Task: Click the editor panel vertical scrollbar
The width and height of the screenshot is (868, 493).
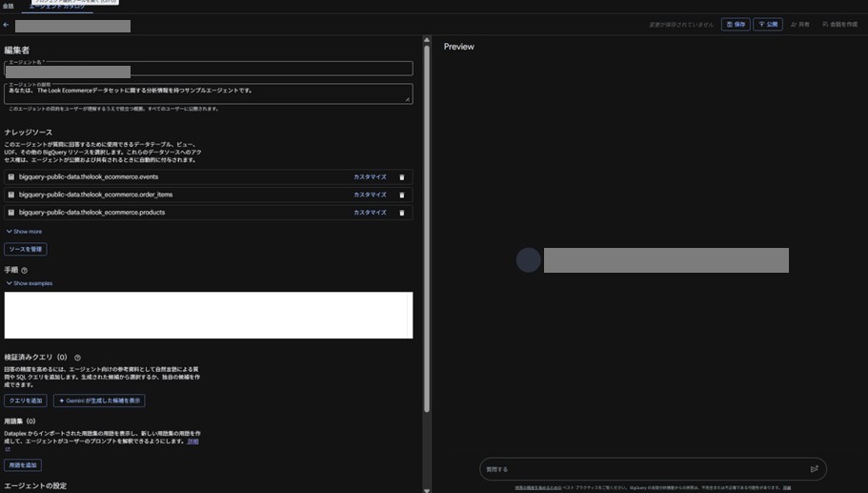Action: 427,229
